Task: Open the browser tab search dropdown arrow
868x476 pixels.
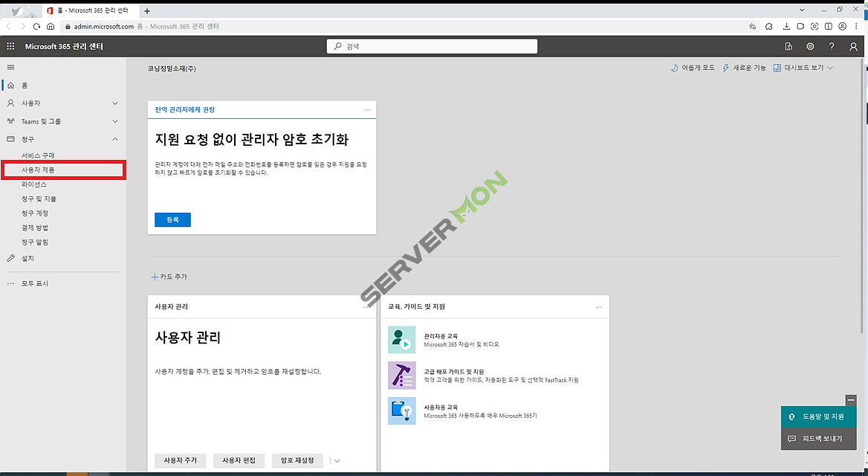Action: coord(802,10)
